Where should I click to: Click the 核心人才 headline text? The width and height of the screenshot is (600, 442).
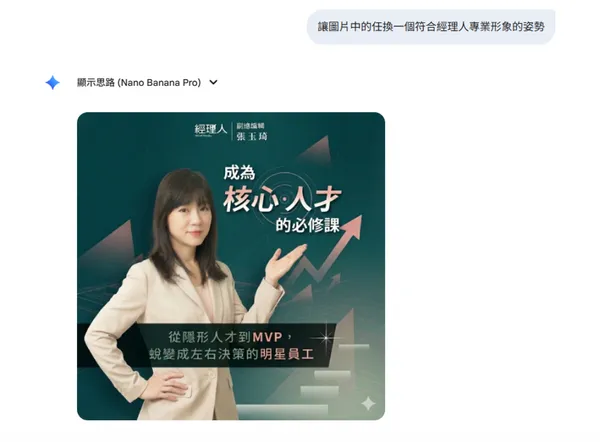pyautogui.click(x=282, y=199)
